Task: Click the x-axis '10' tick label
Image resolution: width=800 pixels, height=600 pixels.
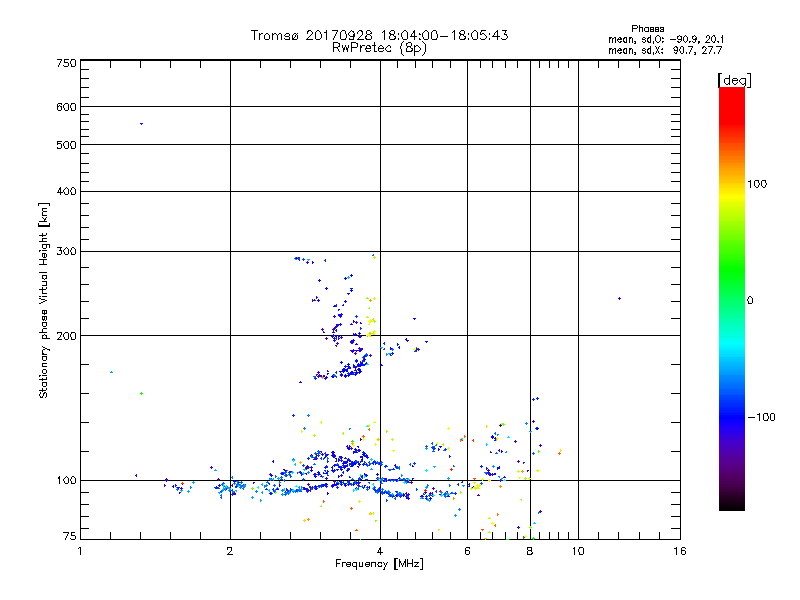Action: coord(578,551)
